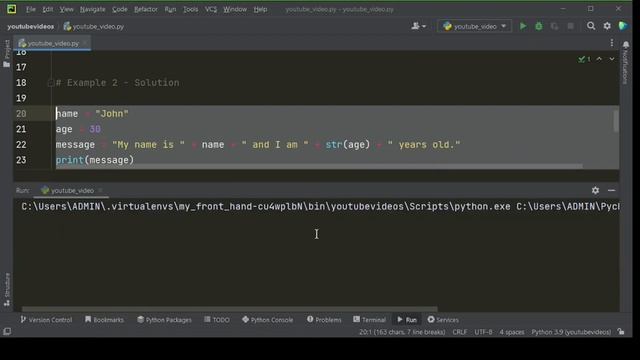
Task: Click the inspections checkmark widget
Action: coord(584,59)
